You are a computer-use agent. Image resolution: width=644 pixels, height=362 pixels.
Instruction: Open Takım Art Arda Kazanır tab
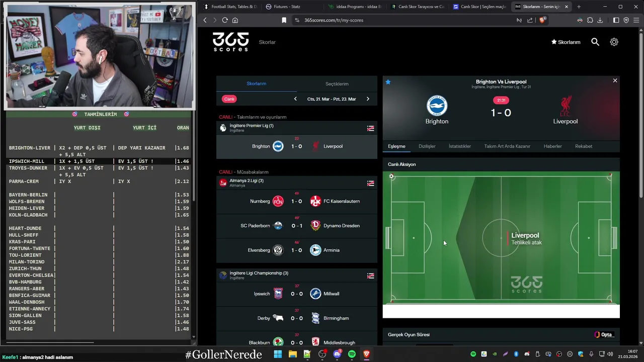pyautogui.click(x=507, y=146)
